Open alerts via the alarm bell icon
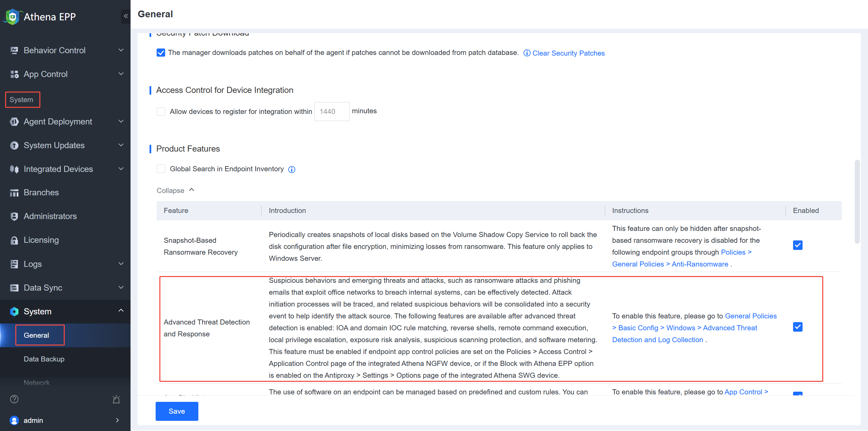868x431 pixels. pyautogui.click(x=116, y=399)
